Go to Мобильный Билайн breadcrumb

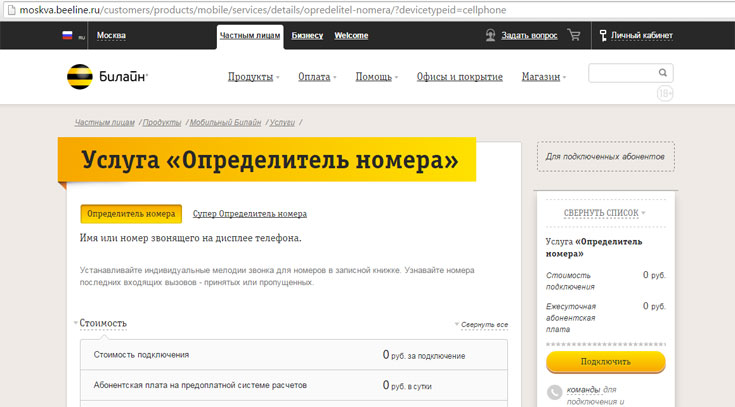click(x=225, y=122)
